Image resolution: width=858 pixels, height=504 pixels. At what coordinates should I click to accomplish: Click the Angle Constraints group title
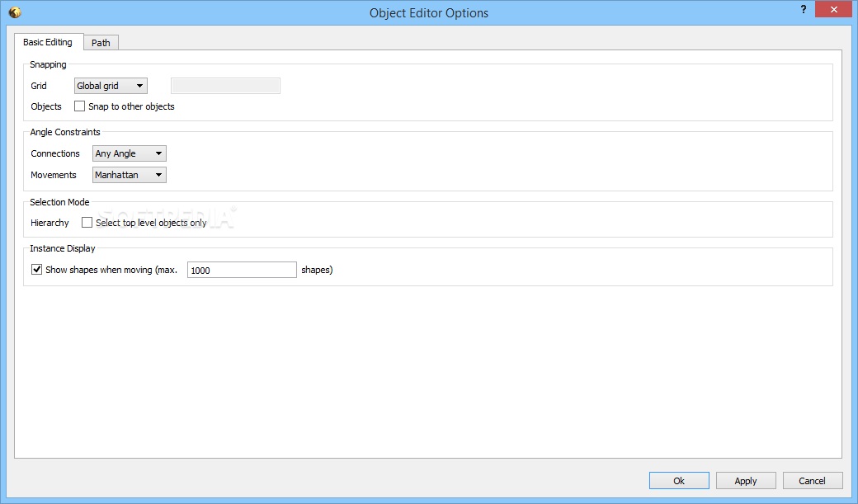(x=65, y=132)
